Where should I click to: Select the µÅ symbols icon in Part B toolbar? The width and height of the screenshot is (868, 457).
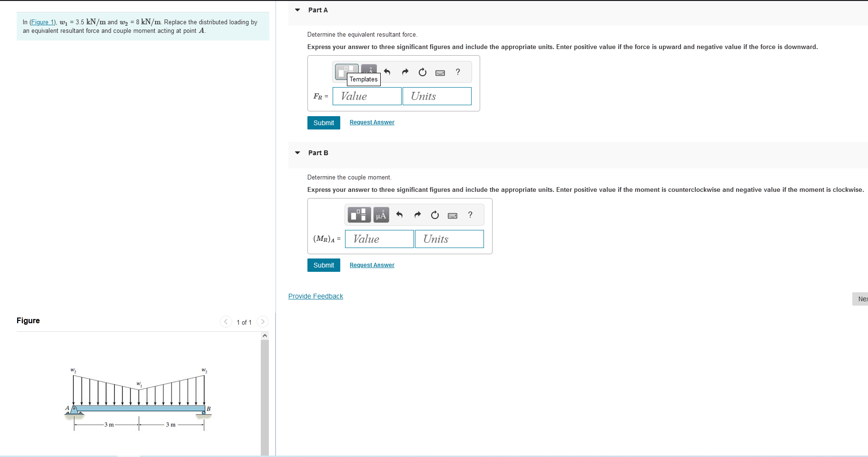pos(380,215)
